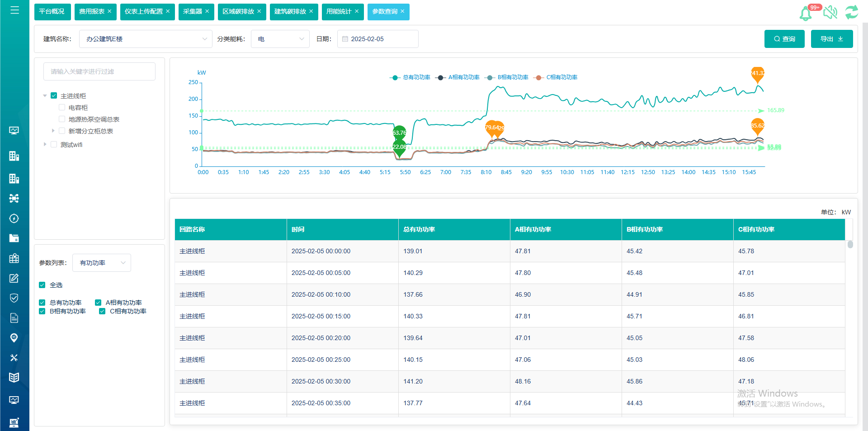The width and height of the screenshot is (868, 431).
Task: Open the shield checkmark sidebar icon
Action: point(14,298)
